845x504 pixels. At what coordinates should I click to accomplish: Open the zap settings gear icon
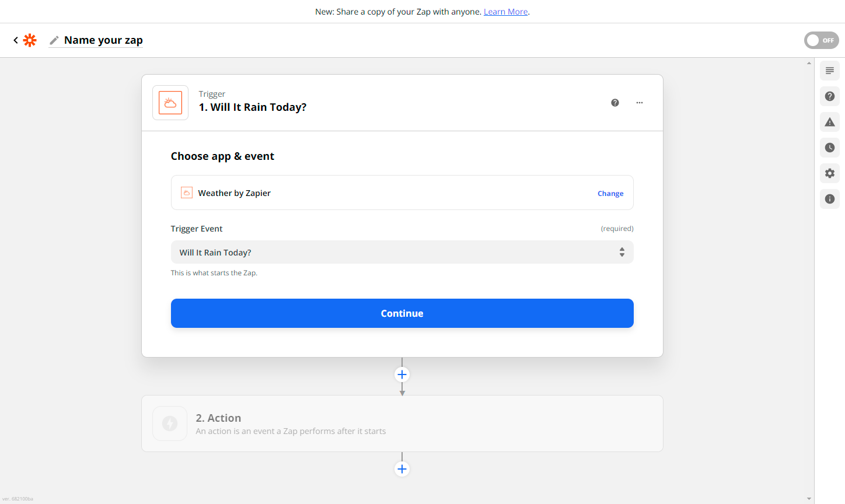pos(829,173)
